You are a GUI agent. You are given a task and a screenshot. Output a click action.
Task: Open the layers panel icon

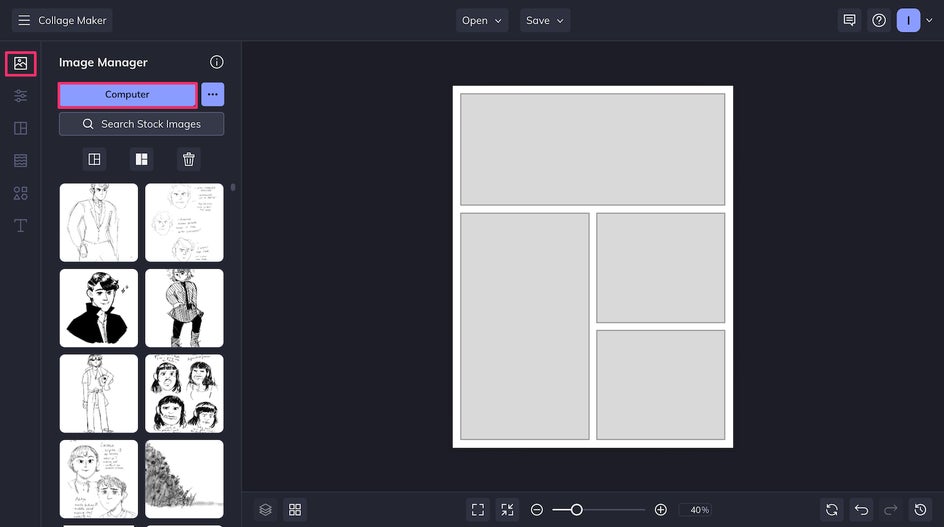pyautogui.click(x=266, y=510)
